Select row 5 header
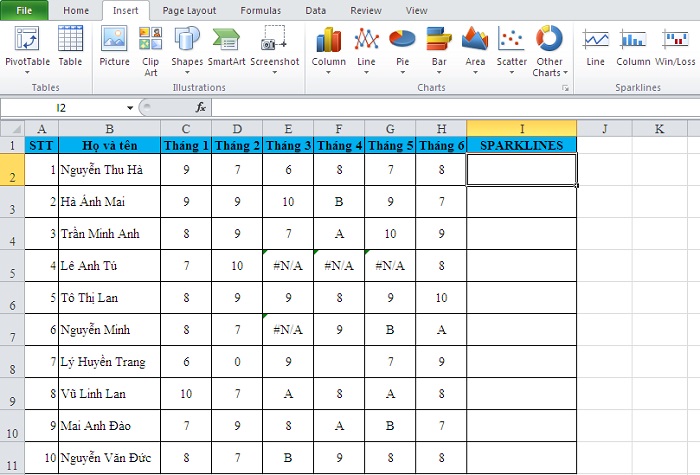 pos(12,266)
